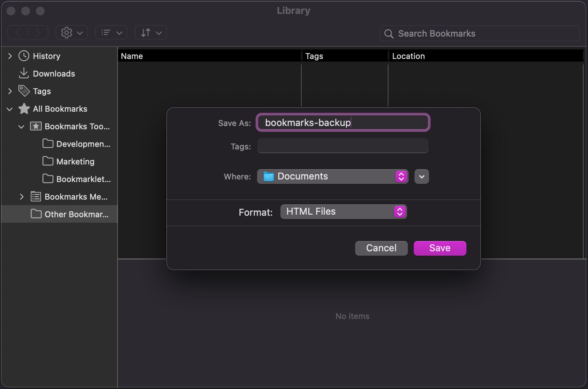
Task: Collapse the All Bookmarks section
Action: [9, 109]
